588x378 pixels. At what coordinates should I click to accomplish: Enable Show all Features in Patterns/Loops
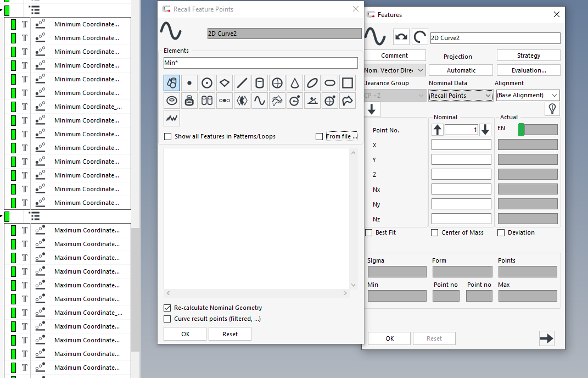[167, 136]
